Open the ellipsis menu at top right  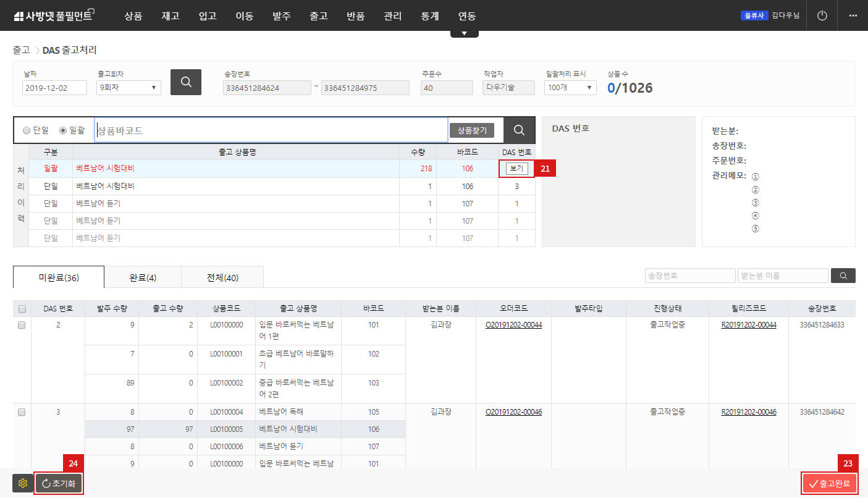tap(853, 15)
